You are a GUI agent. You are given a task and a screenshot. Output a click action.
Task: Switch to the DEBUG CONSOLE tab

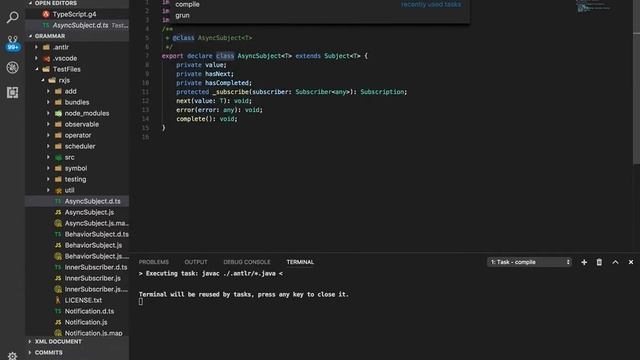(x=247, y=262)
